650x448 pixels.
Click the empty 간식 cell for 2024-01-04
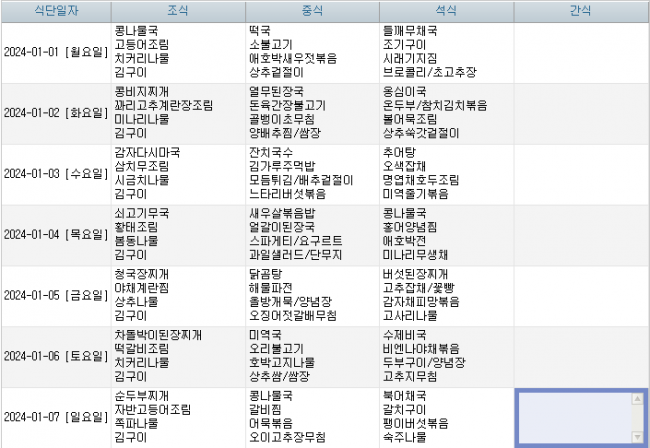click(580, 234)
